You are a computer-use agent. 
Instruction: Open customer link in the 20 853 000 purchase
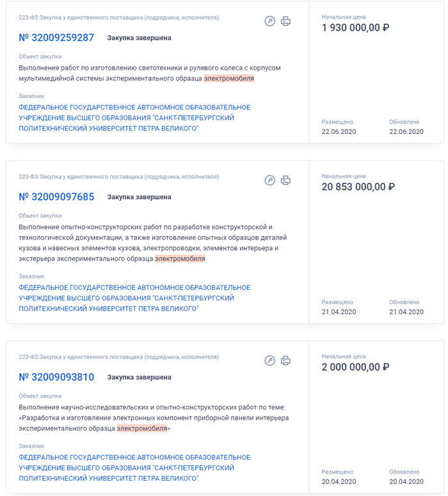click(x=134, y=298)
